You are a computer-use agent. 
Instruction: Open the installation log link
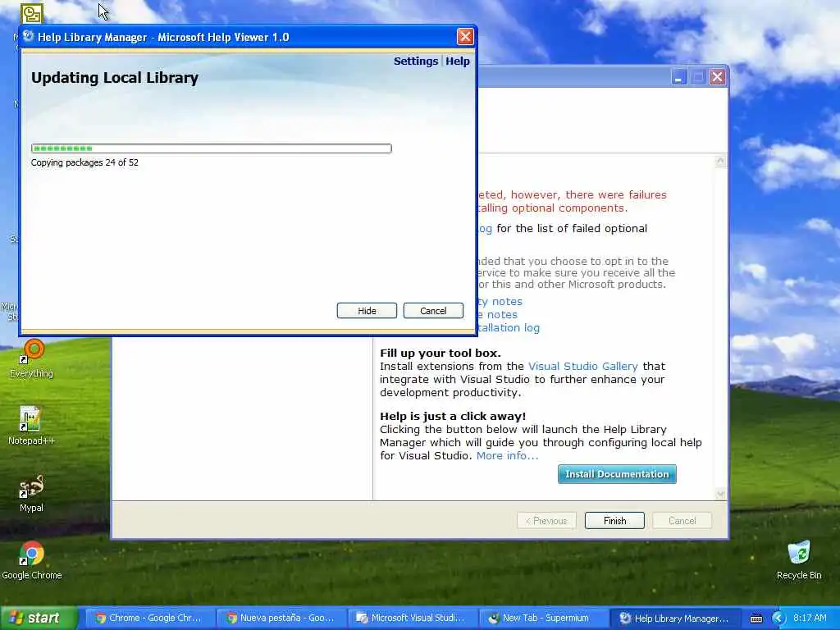pyautogui.click(x=509, y=328)
